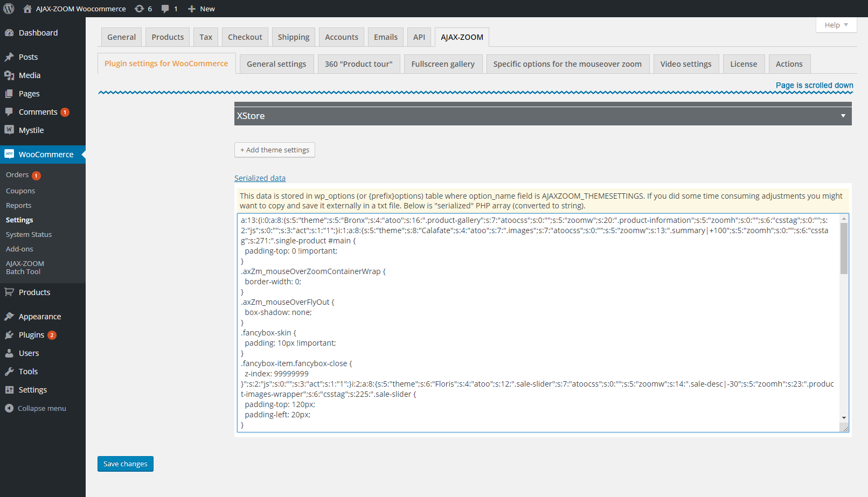Click the Appearance brush icon

(9, 317)
